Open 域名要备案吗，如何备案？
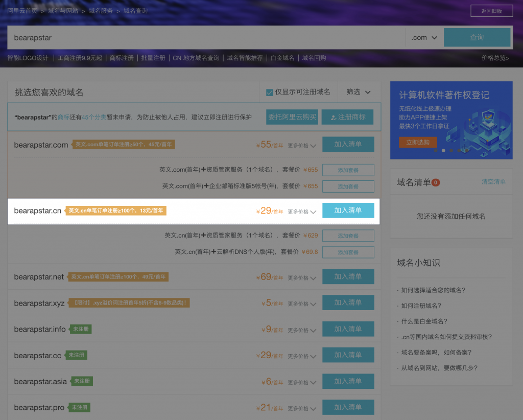Image resolution: width=523 pixels, height=420 pixels. [x=436, y=353]
